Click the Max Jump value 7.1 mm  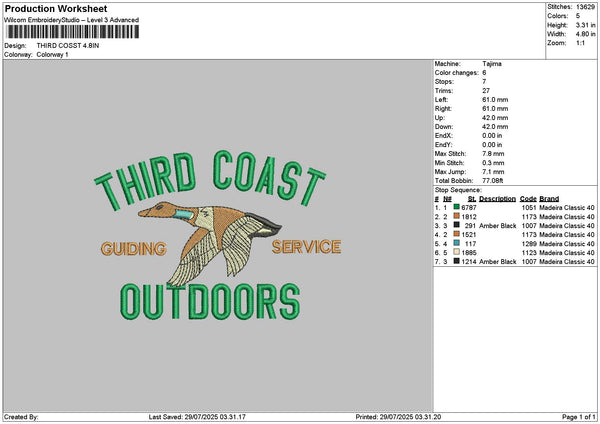tap(493, 171)
